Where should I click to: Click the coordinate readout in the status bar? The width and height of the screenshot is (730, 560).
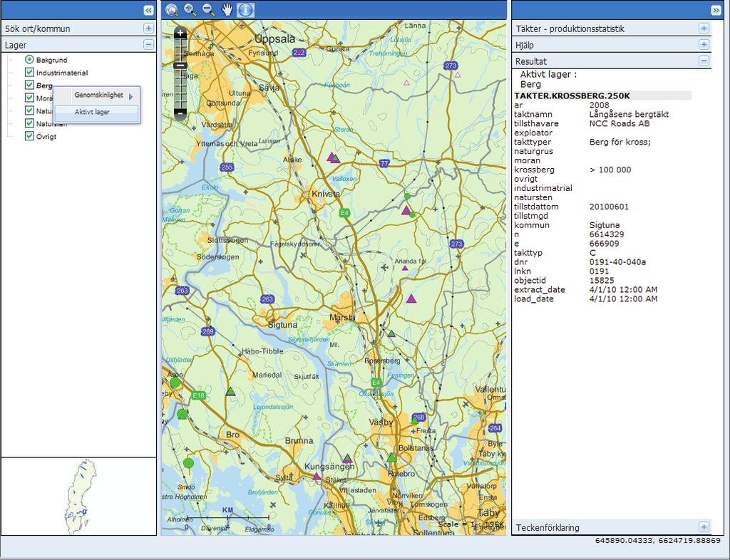pos(658,541)
